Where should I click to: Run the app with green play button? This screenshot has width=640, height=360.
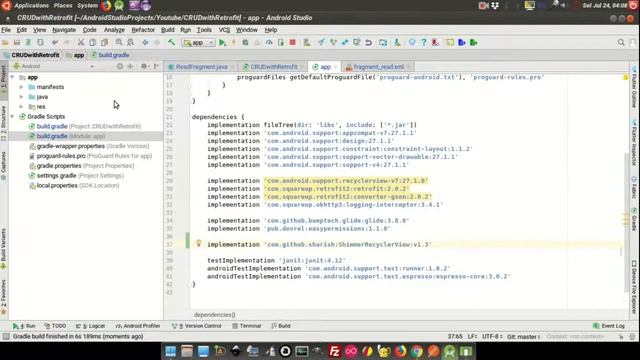(x=222, y=42)
